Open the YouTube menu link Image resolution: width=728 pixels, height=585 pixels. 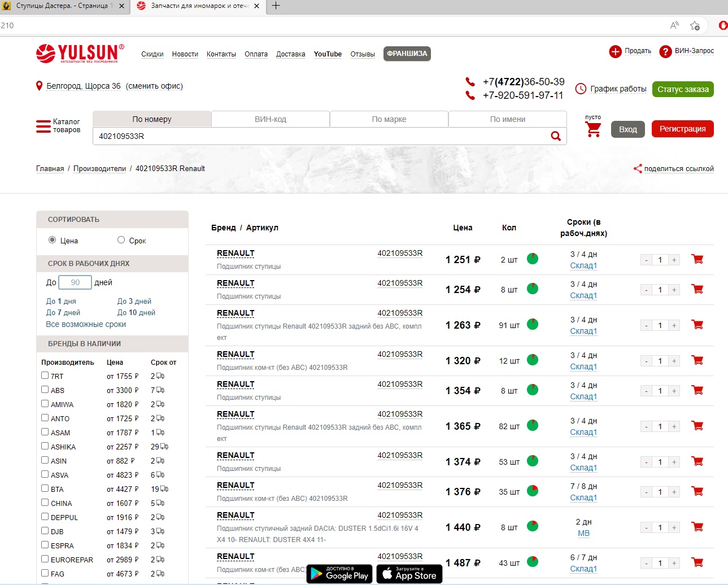[x=328, y=54]
